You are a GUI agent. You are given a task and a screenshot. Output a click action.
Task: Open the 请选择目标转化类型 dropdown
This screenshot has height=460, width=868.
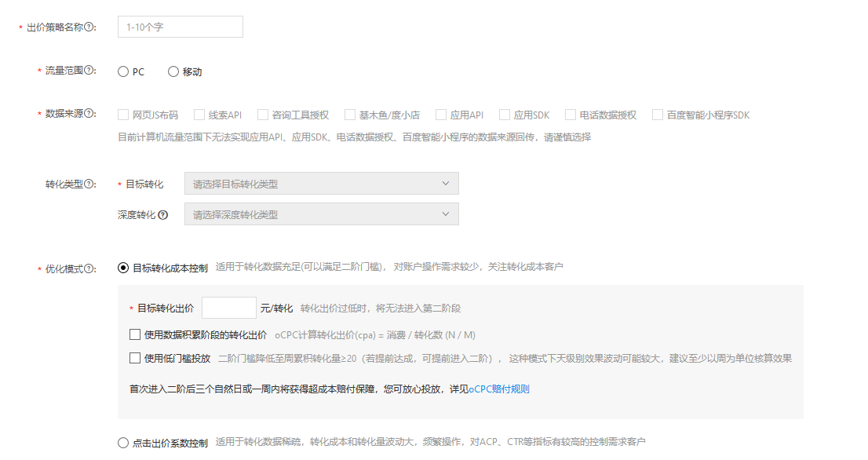click(x=321, y=184)
